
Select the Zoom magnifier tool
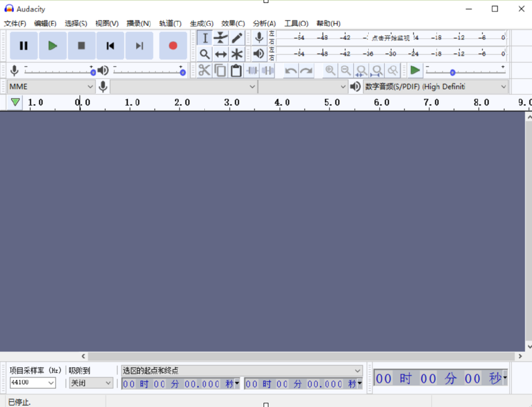click(x=204, y=54)
